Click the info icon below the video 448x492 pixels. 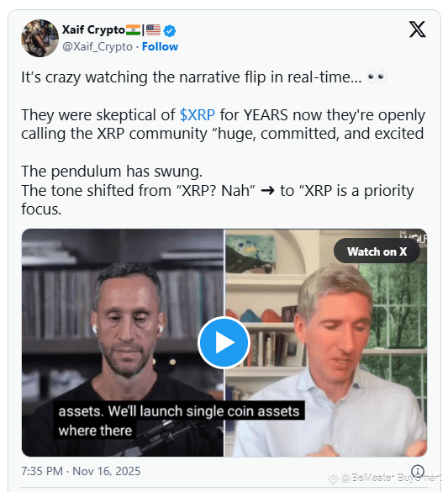coord(418,471)
